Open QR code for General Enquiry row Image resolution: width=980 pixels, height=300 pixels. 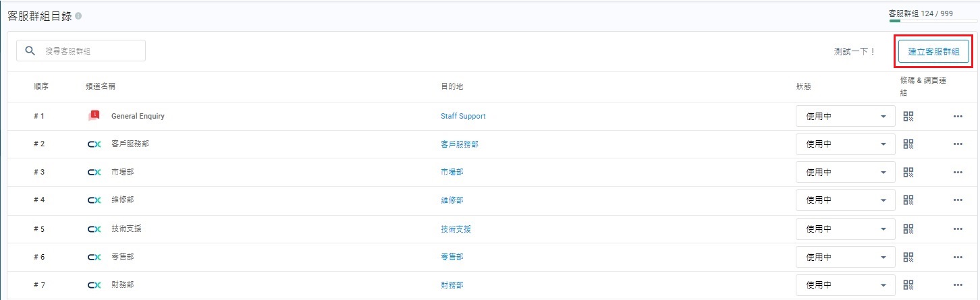[908, 116]
